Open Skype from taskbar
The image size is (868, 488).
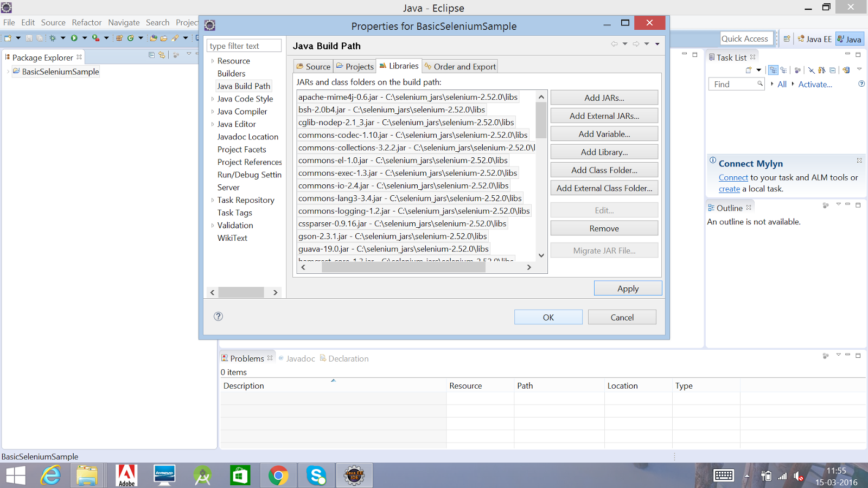pyautogui.click(x=316, y=476)
